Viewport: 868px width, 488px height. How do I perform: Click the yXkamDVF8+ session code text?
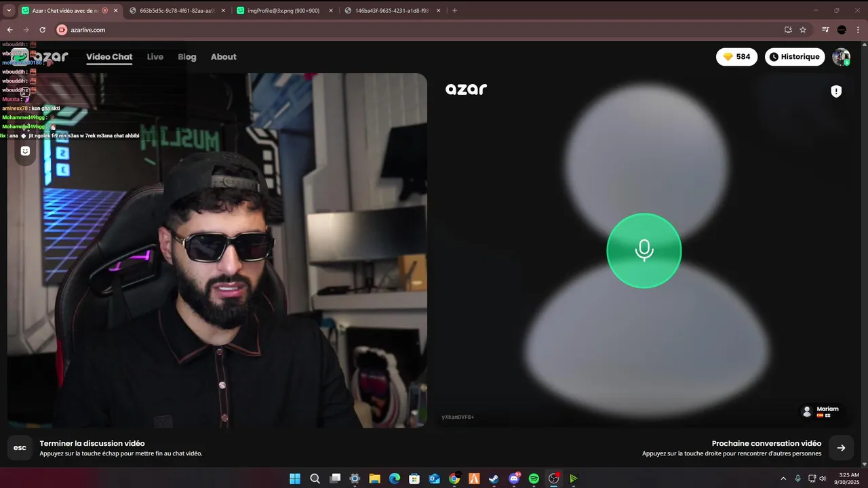[x=458, y=417]
